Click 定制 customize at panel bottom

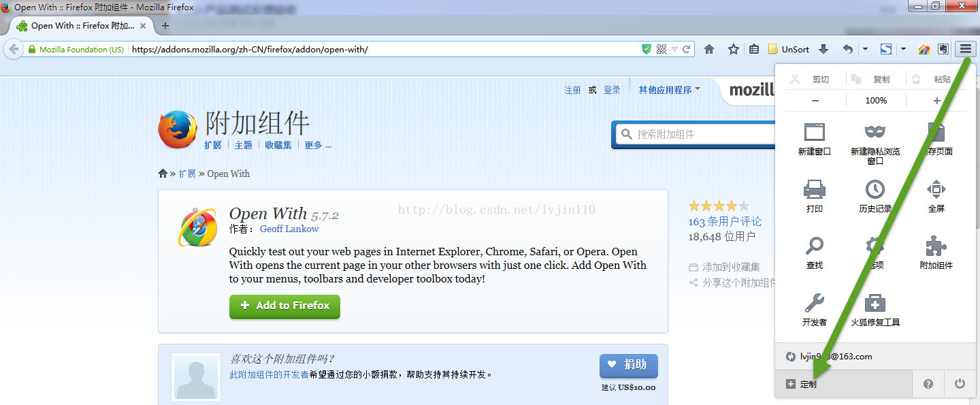coord(843,384)
